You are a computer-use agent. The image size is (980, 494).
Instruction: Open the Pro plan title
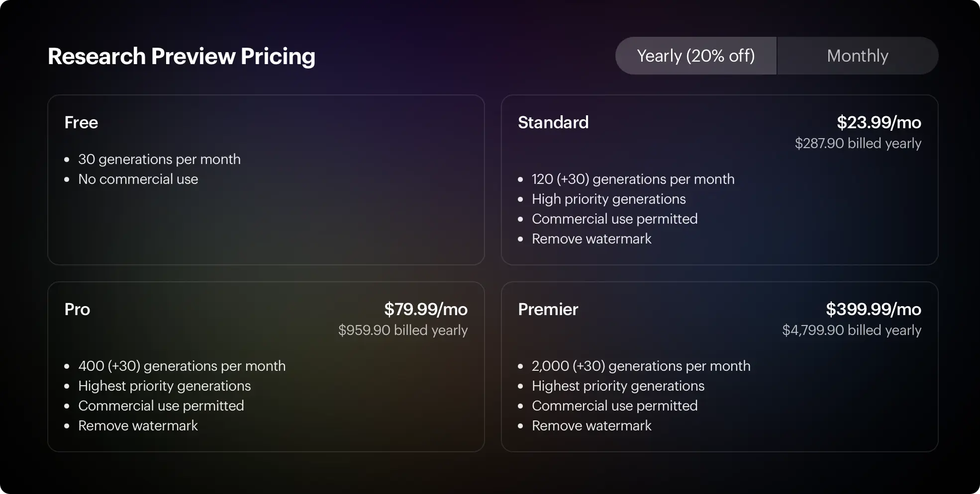coord(77,309)
